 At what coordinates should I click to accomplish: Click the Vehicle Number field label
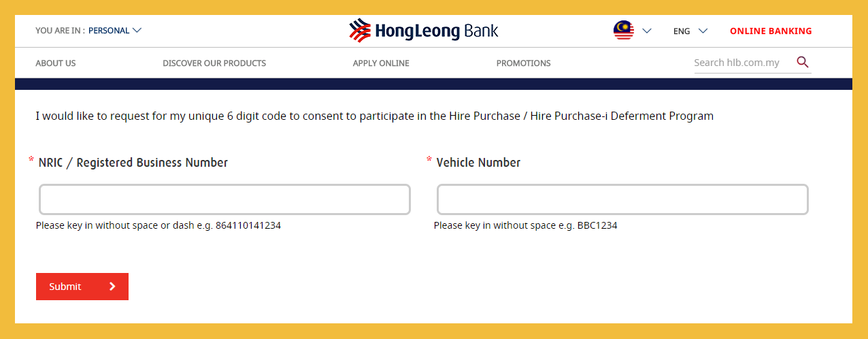click(478, 163)
